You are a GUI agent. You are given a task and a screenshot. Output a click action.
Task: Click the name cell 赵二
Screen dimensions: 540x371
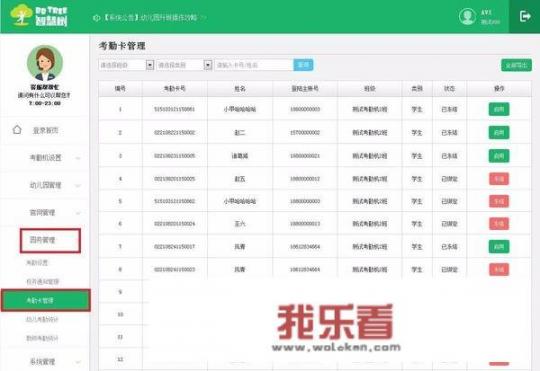240,133
